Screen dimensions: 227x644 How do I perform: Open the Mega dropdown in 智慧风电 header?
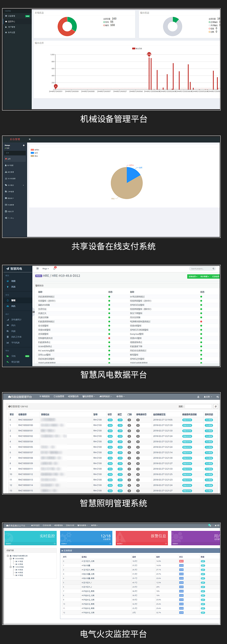46,269
